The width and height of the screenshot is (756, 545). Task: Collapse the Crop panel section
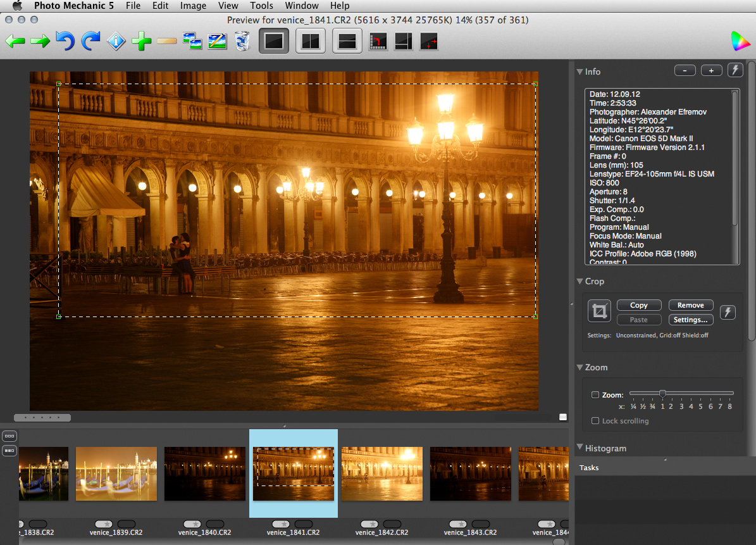[x=580, y=281]
